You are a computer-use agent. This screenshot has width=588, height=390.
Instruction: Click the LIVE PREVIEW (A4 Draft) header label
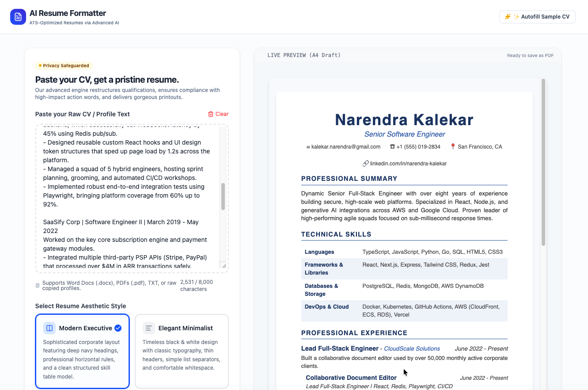[x=304, y=55]
